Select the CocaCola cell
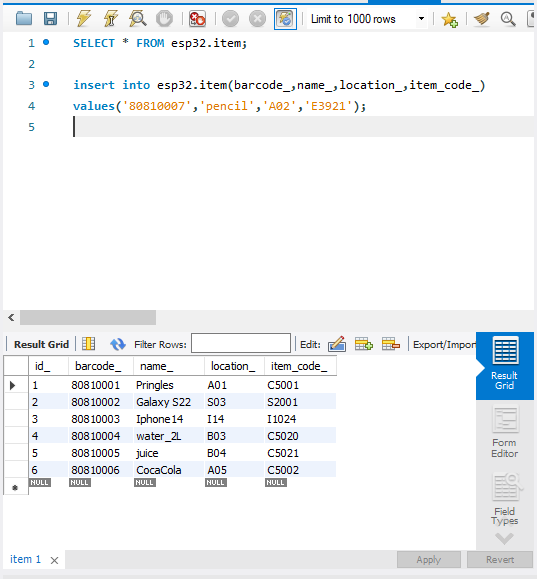This screenshot has width=537, height=579. 169,470
